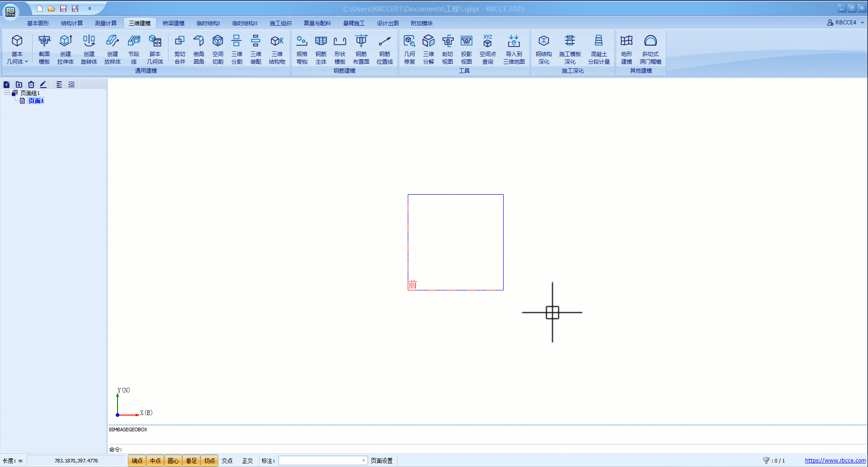
Task: Select 页面1 in the page tree
Action: click(x=36, y=101)
